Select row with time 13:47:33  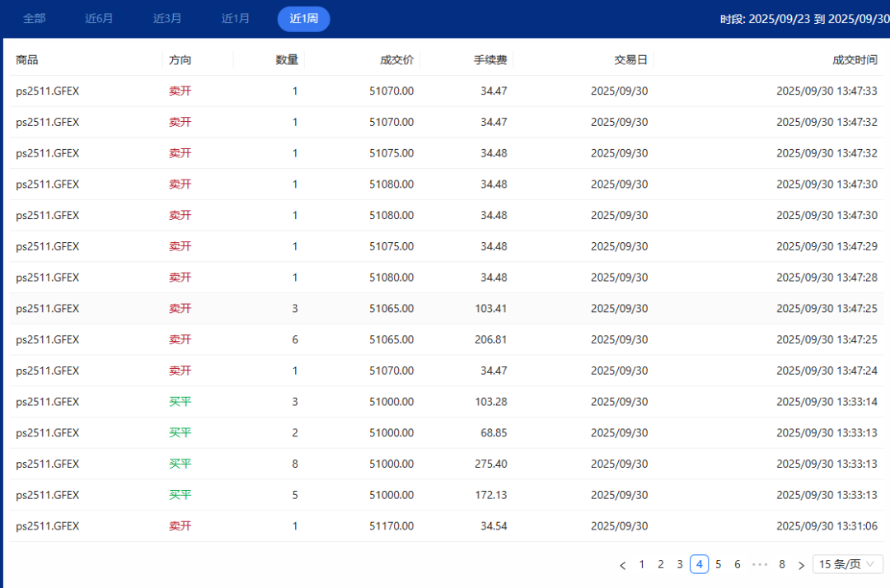tap(446, 91)
